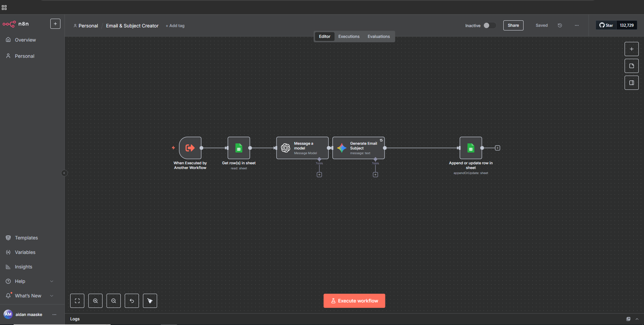
Task: Click the add node plus button on the canvas
Action: 631,49
